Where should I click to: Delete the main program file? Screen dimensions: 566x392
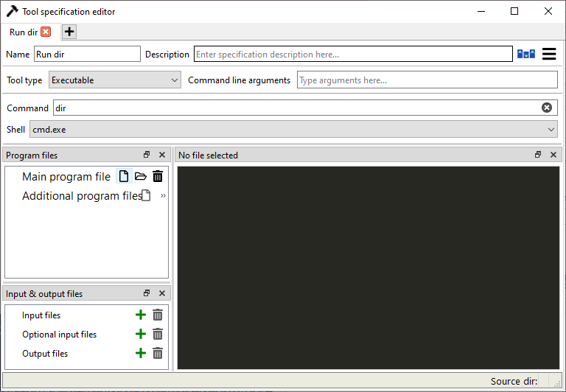158,176
